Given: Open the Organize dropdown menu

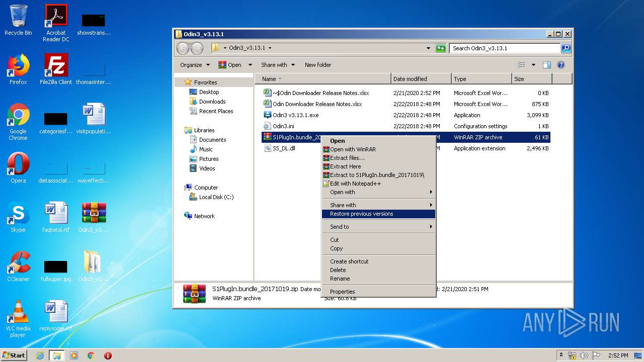Looking at the screenshot, I should click(195, 65).
